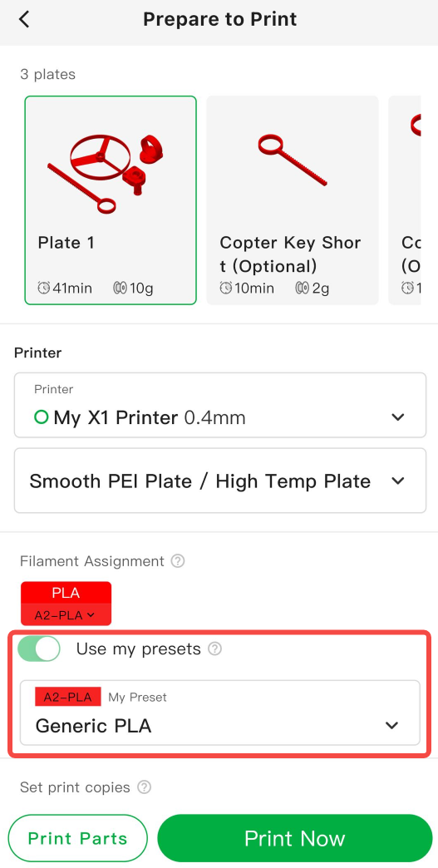Viewport: 438px width, 868px height.
Task: Click the clock icon on Plate 1
Action: (x=44, y=288)
